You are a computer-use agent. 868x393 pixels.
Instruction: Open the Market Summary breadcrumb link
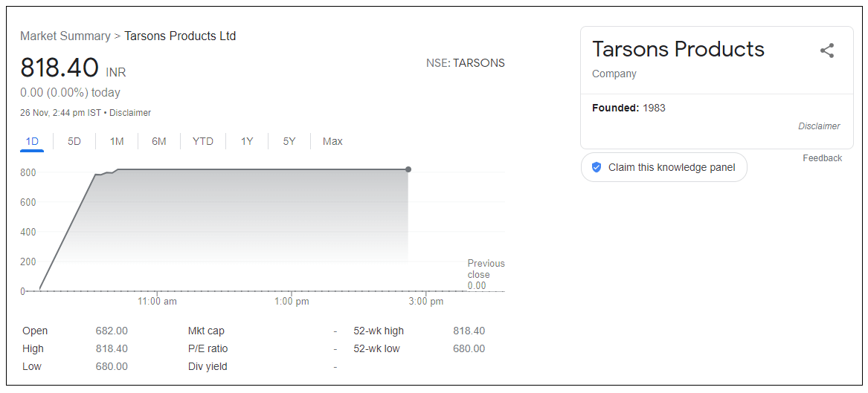(x=65, y=36)
